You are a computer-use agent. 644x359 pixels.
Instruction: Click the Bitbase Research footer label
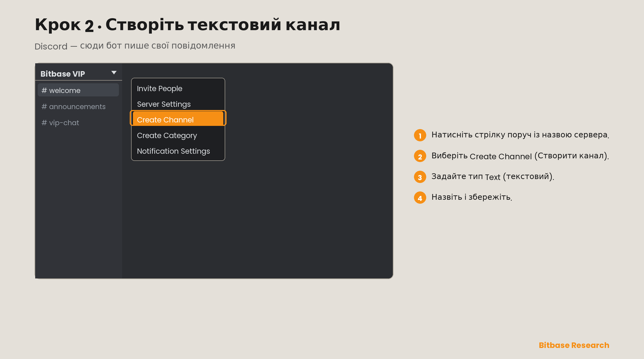[x=574, y=345]
